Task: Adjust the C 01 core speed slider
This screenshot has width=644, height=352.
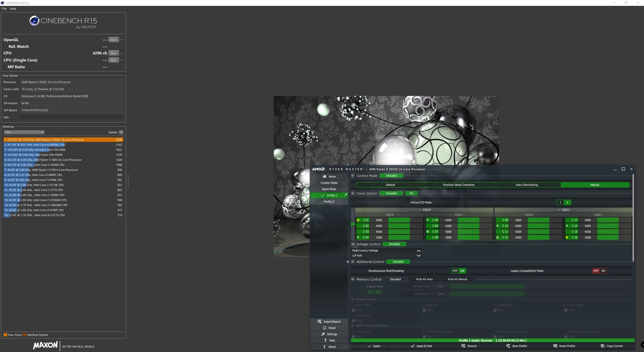Action: tap(405, 220)
